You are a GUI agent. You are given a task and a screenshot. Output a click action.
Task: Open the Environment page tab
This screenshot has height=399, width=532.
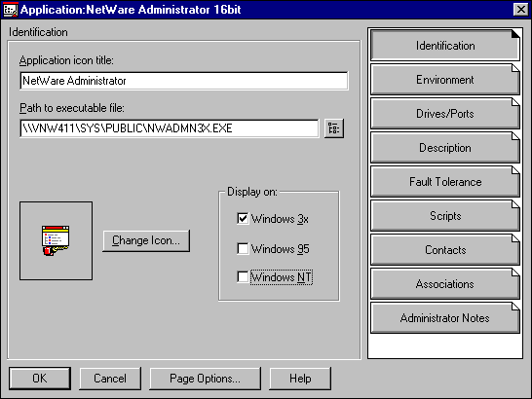click(445, 80)
